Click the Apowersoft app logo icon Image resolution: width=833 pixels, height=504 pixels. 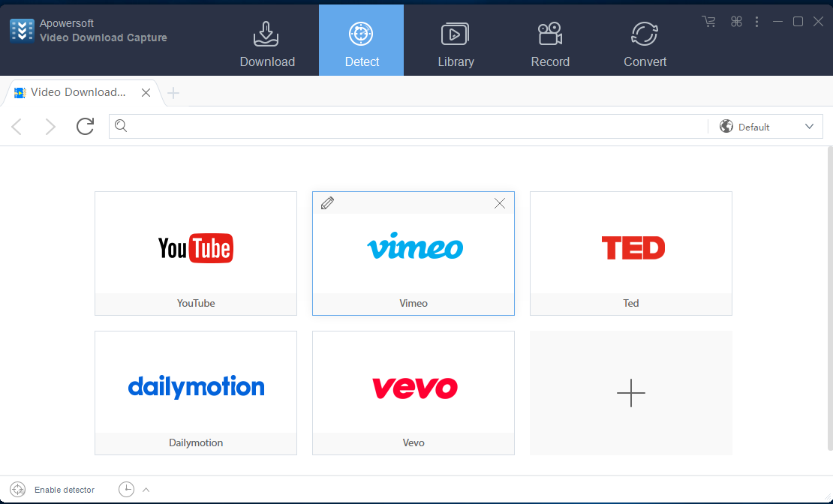[22, 31]
